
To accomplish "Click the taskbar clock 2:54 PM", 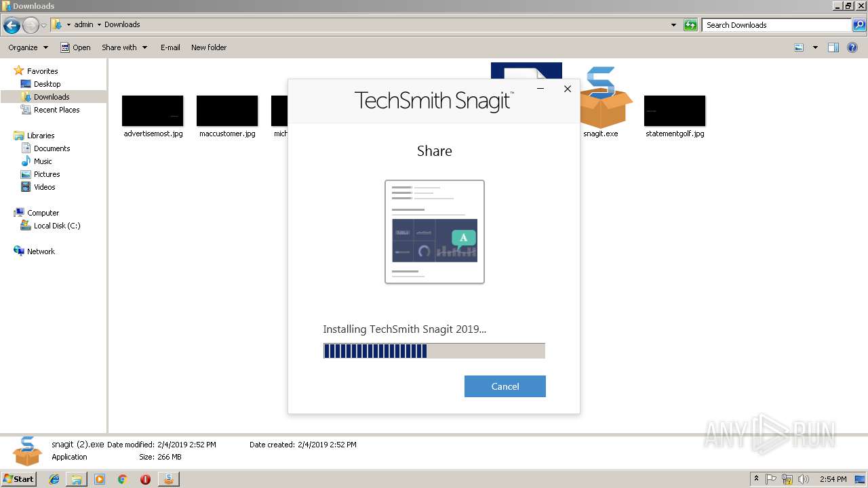I will click(x=833, y=479).
